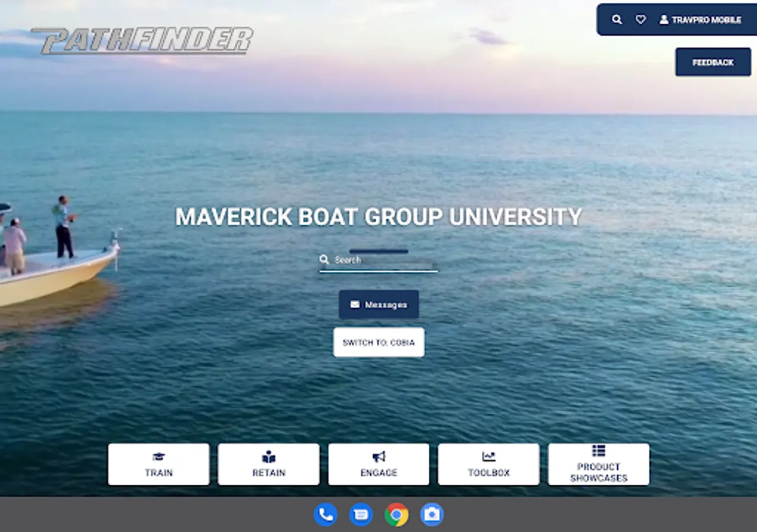Open favorites with the heart icon
The image size is (757, 532).
coord(640,20)
